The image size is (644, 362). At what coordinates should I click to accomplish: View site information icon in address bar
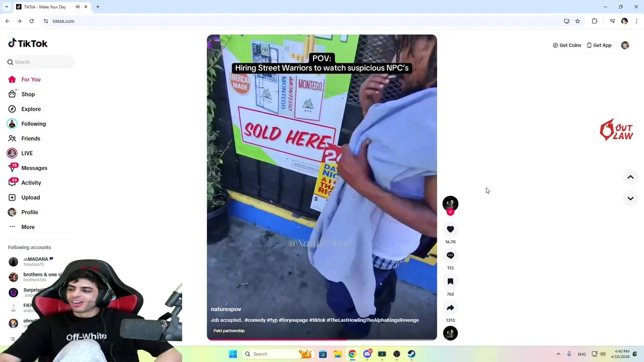46,21
